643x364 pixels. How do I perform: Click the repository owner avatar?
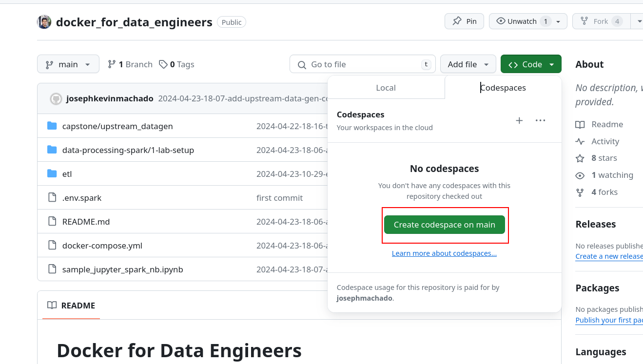pos(44,22)
